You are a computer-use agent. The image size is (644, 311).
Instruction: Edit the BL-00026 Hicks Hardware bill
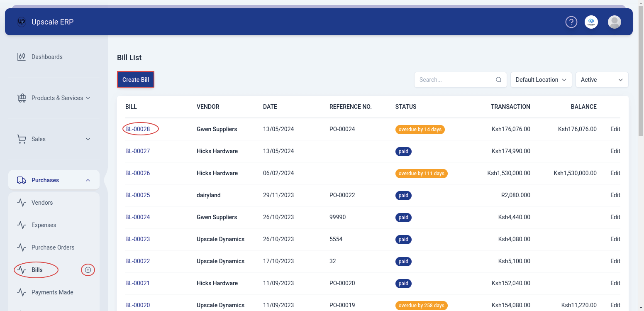click(x=615, y=173)
